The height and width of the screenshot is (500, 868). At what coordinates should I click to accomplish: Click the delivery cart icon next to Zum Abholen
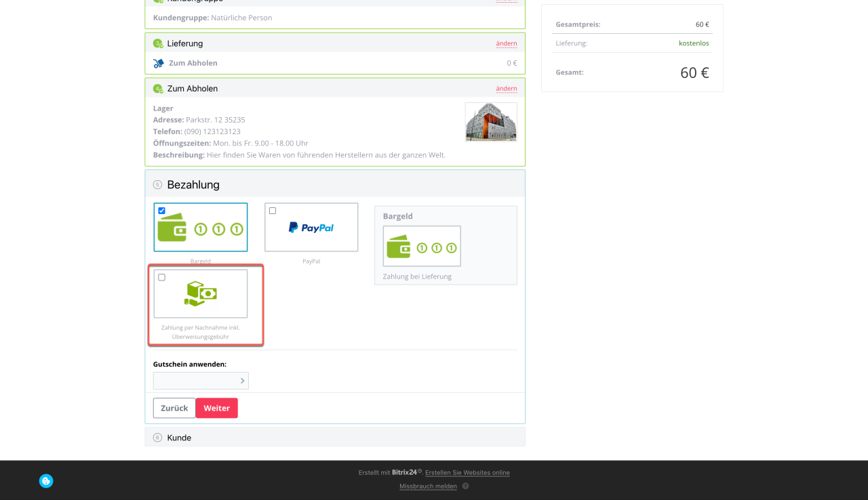pyautogui.click(x=159, y=63)
